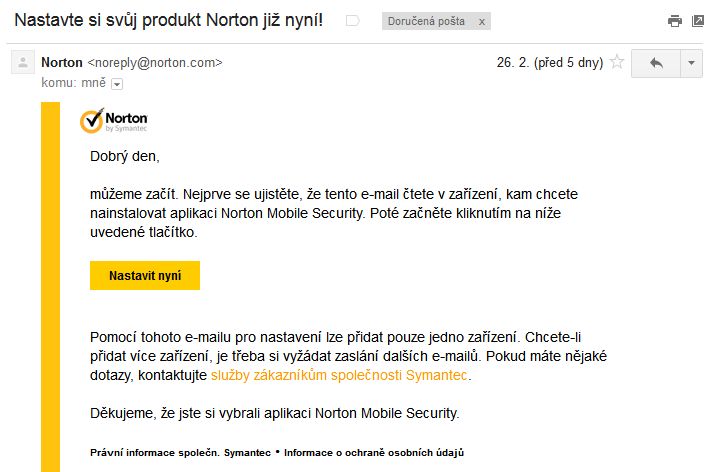Toggle the importance marker beside the subject
This screenshot has width=709, height=472.
(x=352, y=21)
